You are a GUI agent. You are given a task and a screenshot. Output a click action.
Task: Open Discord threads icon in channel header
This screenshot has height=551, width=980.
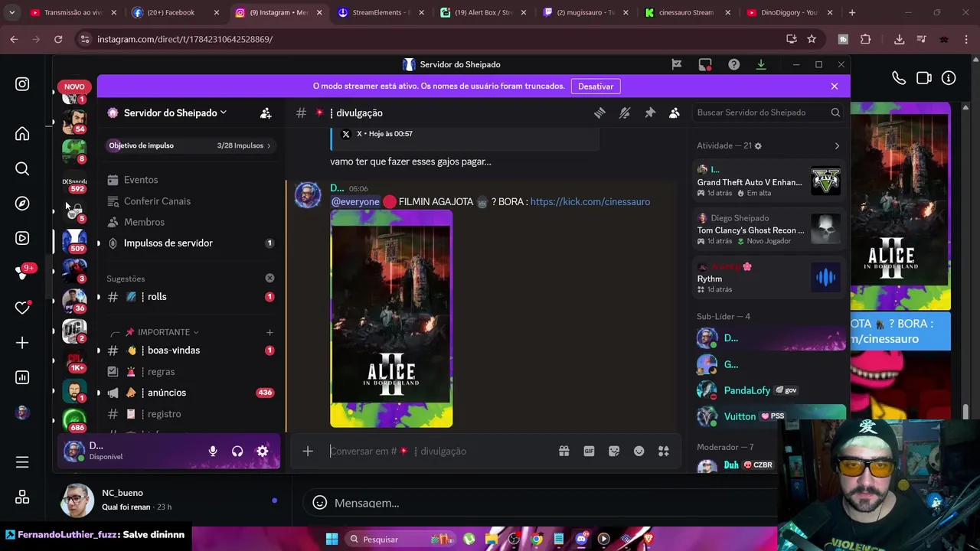coord(599,112)
